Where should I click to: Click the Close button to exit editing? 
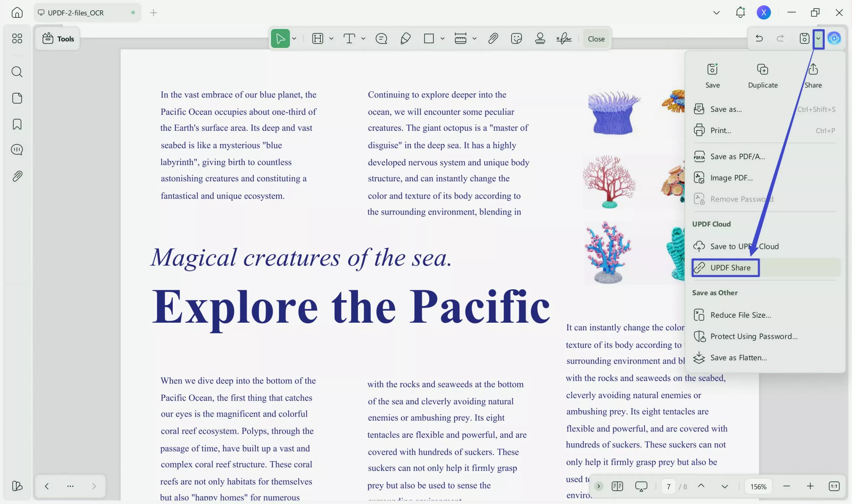coord(596,38)
